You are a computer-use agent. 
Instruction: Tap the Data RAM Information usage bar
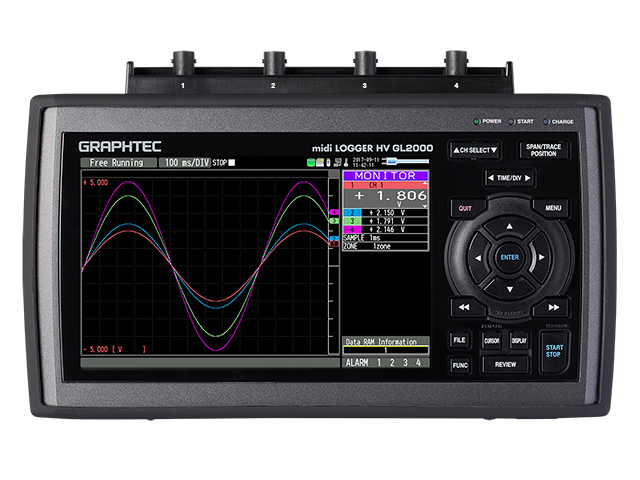386,350
